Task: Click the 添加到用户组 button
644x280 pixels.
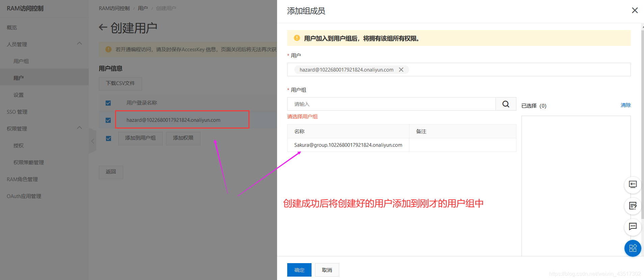Action: (x=140, y=138)
